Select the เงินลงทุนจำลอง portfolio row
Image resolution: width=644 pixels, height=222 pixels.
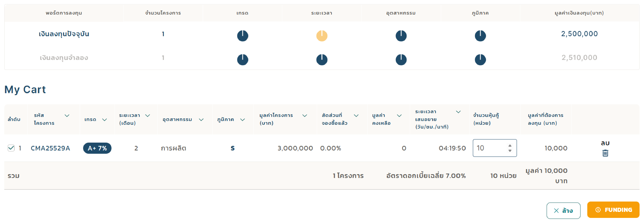(x=322, y=58)
